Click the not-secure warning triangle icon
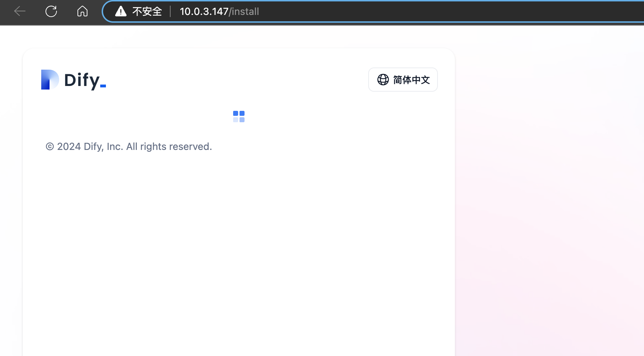644x356 pixels. [121, 11]
